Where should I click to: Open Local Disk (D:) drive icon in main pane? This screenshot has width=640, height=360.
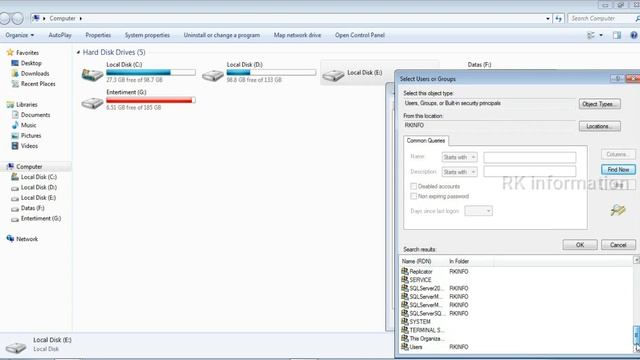[213, 75]
